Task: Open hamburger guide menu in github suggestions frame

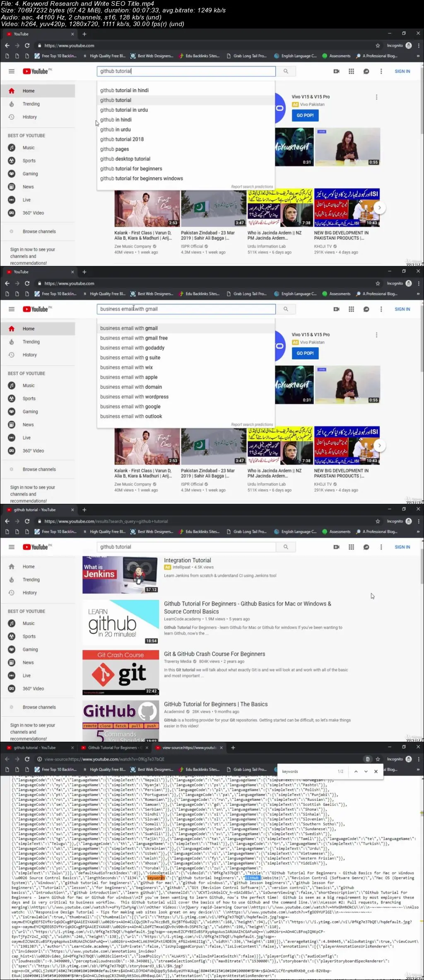Action: [12, 71]
